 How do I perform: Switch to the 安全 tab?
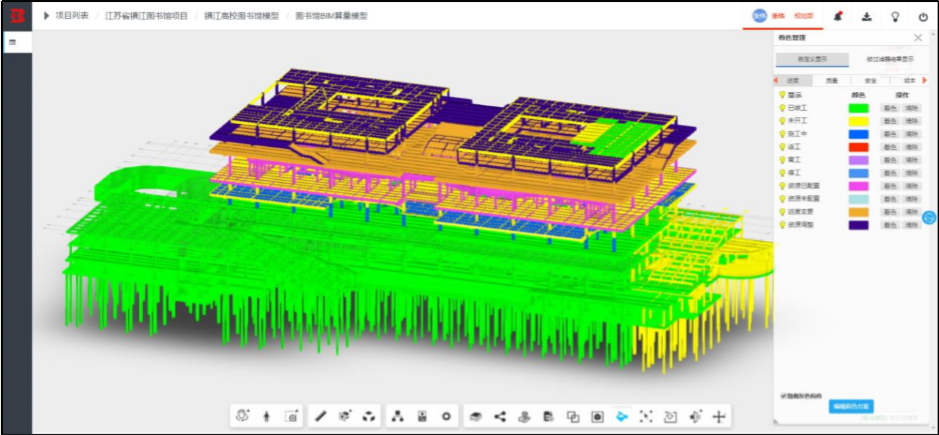(871, 80)
